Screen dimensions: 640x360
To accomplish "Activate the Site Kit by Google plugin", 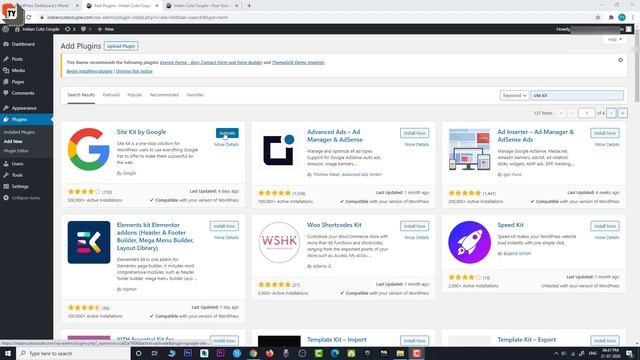I will click(227, 133).
